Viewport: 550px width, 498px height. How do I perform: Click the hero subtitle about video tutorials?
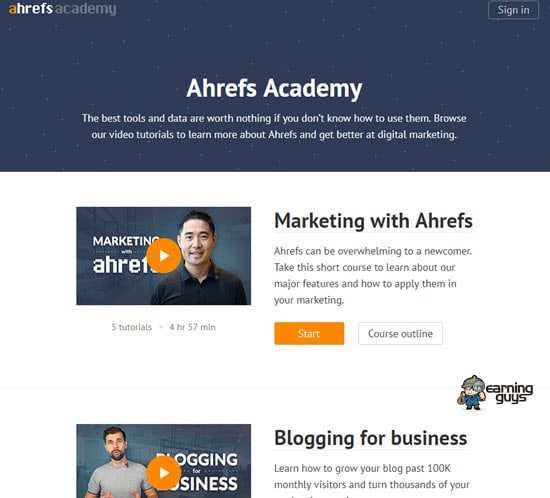click(274, 126)
